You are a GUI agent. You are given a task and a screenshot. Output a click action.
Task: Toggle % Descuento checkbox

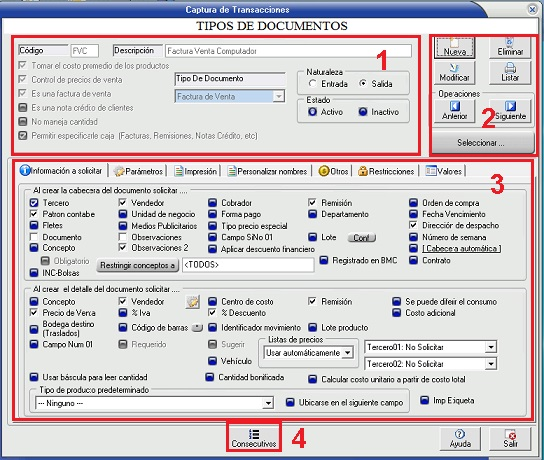tap(212, 313)
